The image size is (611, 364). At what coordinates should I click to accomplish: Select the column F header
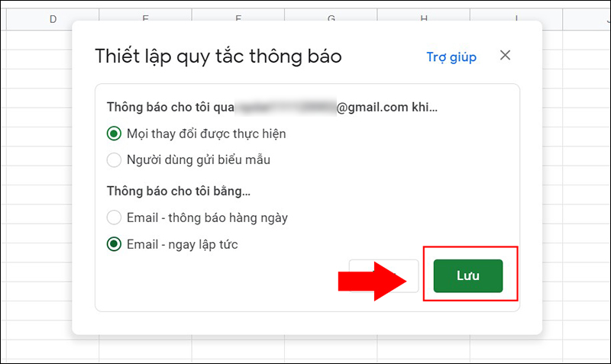pos(238,19)
